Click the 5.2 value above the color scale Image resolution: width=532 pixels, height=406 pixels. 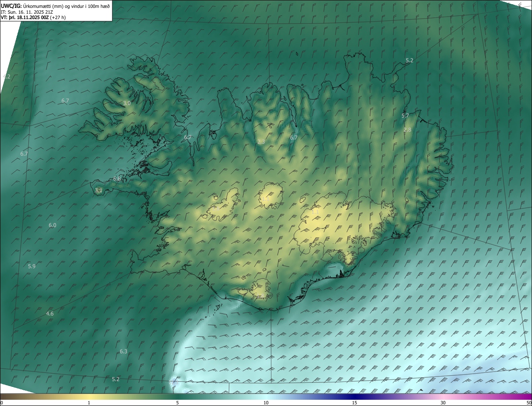tap(116, 379)
